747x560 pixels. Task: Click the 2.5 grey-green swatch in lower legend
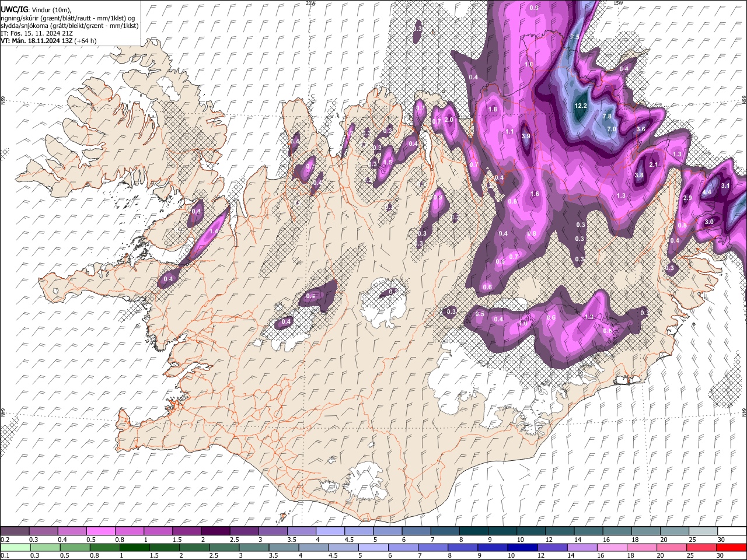[224, 547]
